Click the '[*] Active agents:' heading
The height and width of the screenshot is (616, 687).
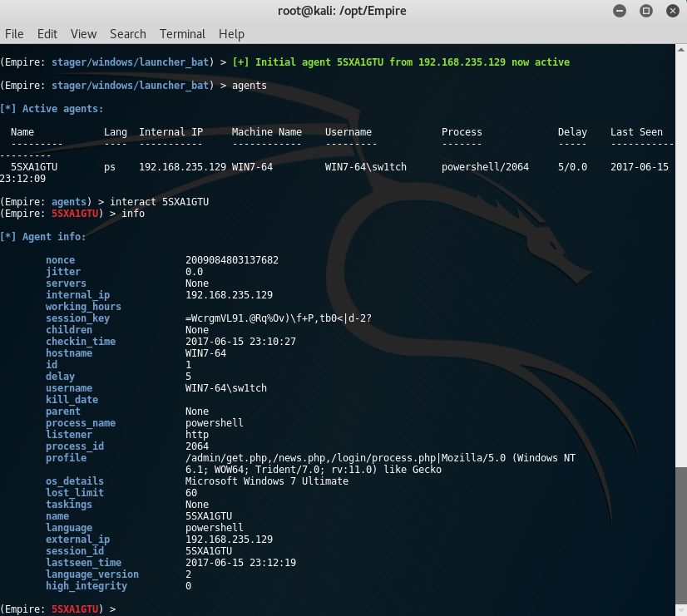pos(52,109)
